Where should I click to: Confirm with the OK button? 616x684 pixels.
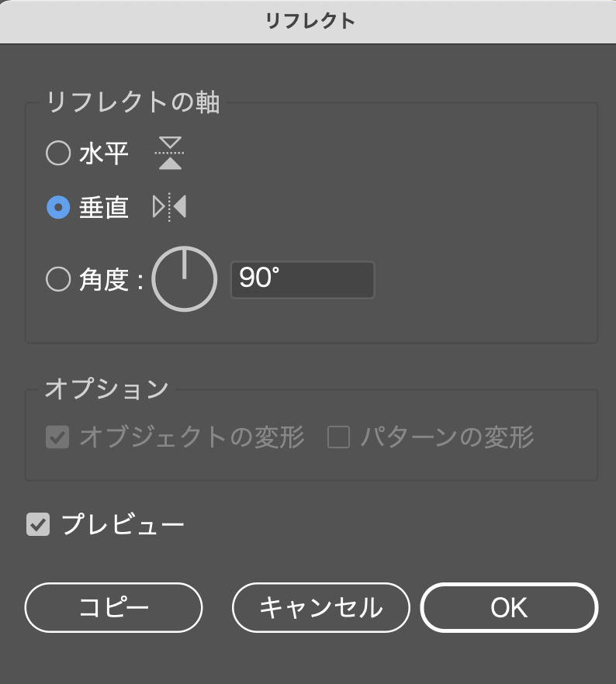pyautogui.click(x=509, y=608)
